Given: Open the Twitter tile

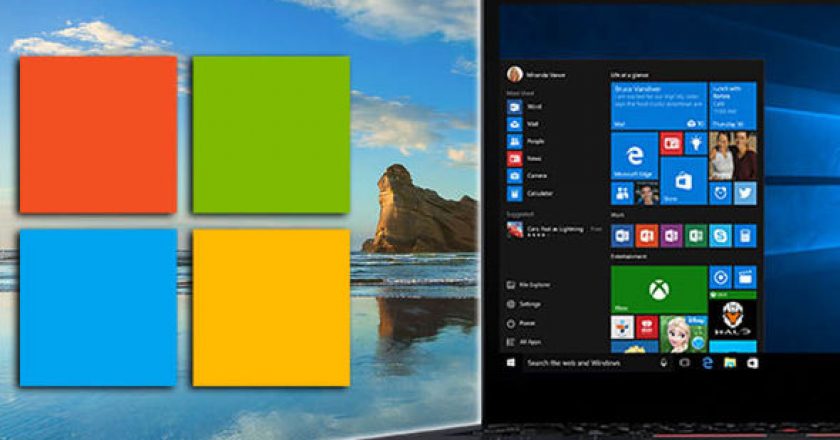Looking at the screenshot, I should (x=745, y=193).
